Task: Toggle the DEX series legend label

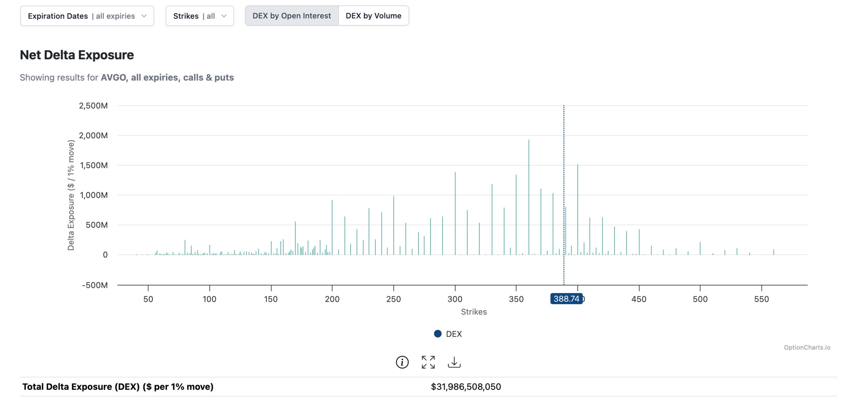Action: pyautogui.click(x=454, y=334)
